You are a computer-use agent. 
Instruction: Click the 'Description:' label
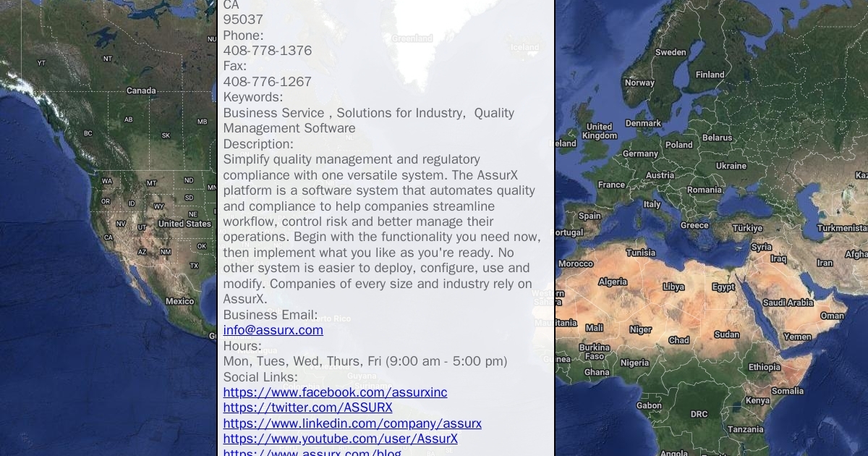[258, 144]
